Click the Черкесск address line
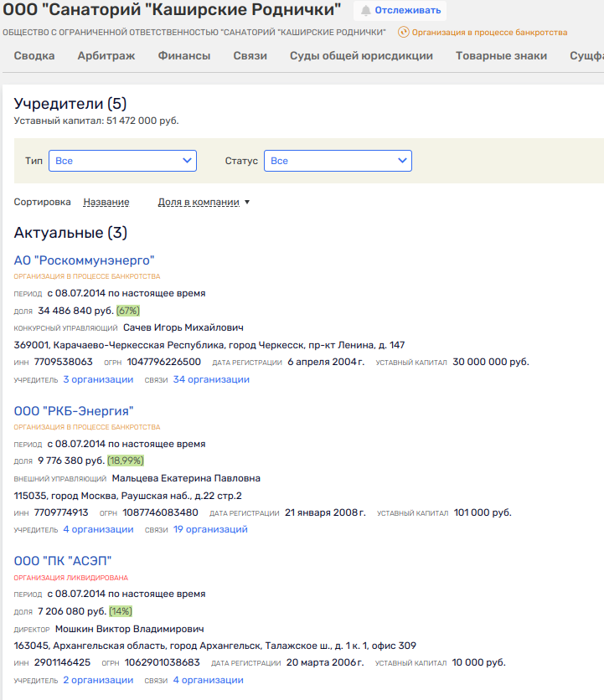Viewport: 604px width, 700px height. (209, 345)
